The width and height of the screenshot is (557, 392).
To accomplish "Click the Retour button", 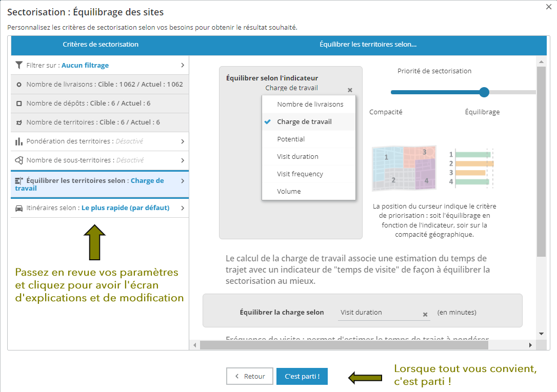I will click(x=250, y=376).
